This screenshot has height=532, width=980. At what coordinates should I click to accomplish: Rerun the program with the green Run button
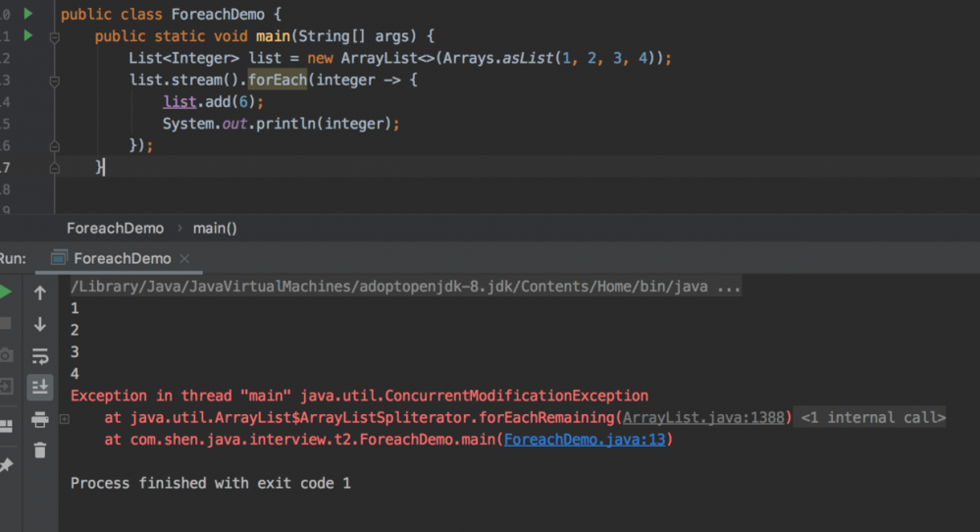point(6,292)
